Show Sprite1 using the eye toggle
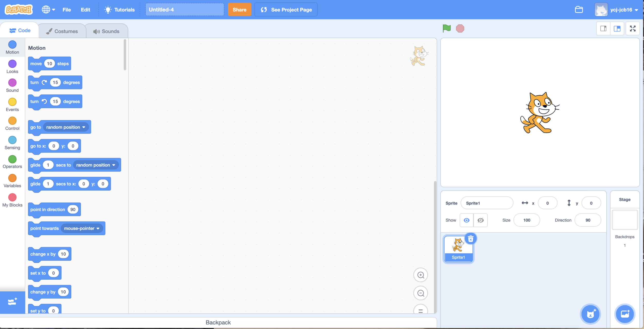Viewport: 644px width, 329px height. click(x=467, y=220)
